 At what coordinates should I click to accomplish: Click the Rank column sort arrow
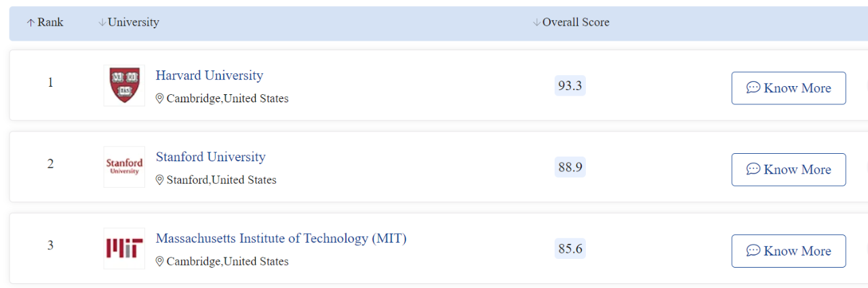pos(31,22)
